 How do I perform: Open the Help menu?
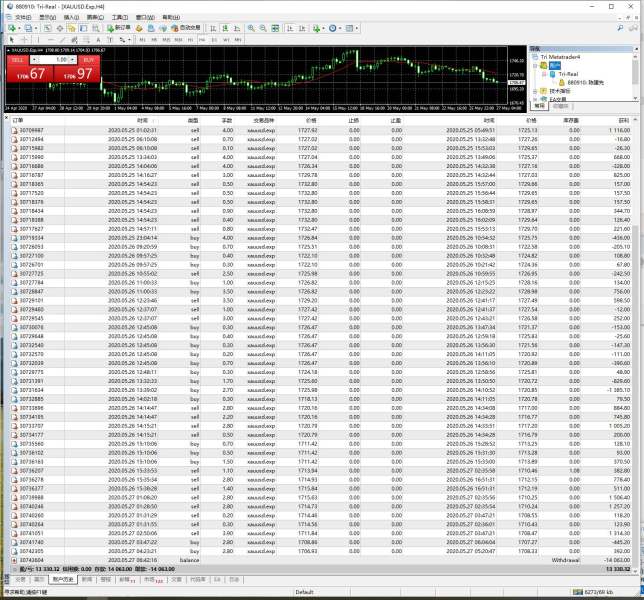[171, 17]
